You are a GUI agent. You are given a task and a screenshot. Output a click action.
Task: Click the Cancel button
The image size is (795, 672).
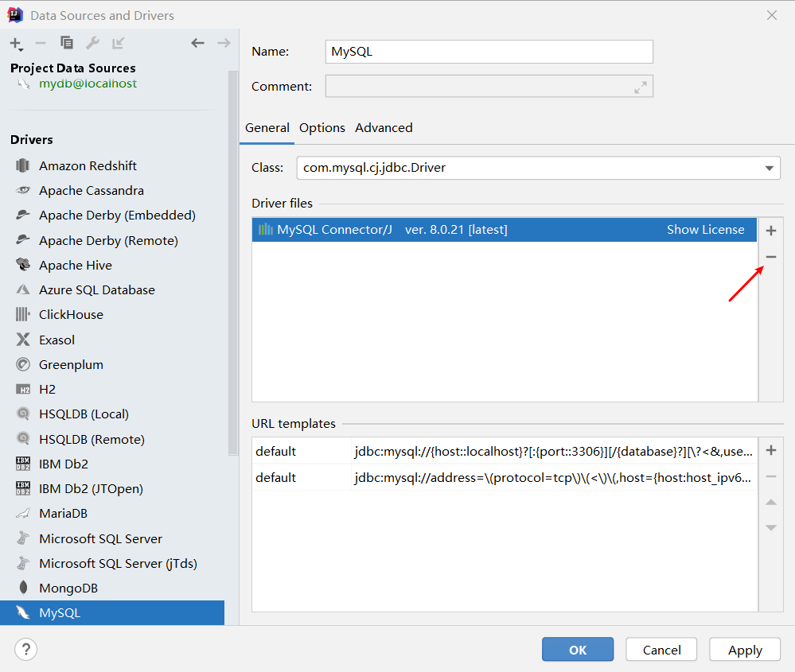tap(661, 649)
